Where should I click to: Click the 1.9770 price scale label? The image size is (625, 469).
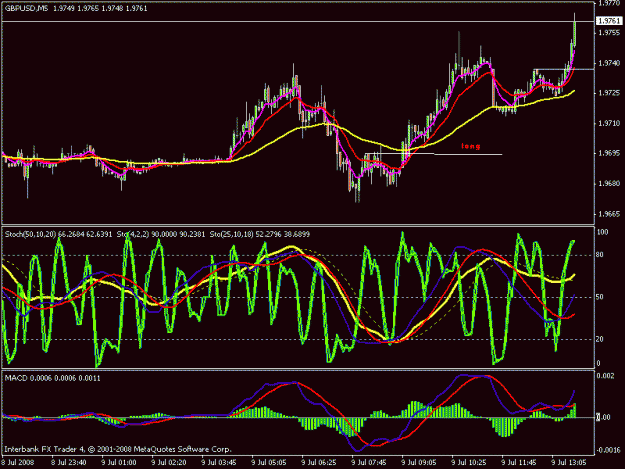click(610, 3)
